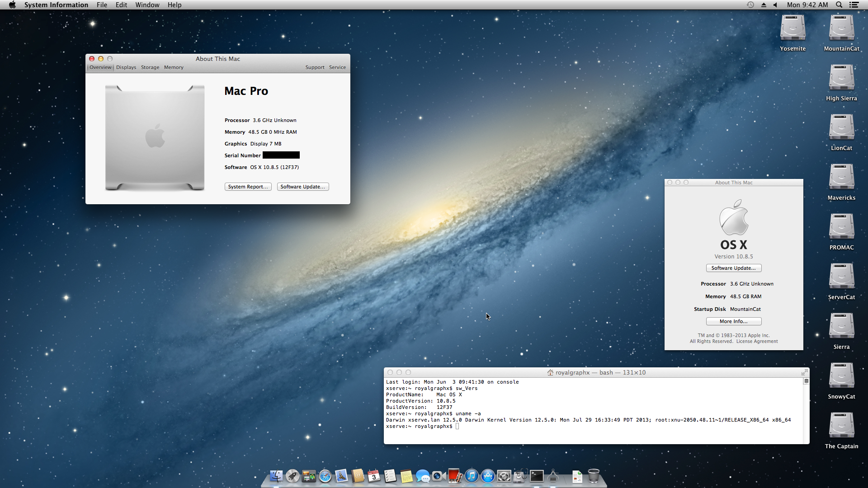Open System Information chip icon in dock
868x488 pixels.
coord(553,476)
